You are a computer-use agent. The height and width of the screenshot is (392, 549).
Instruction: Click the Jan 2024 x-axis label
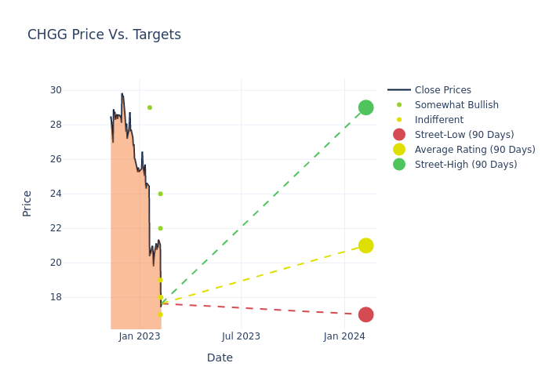tap(344, 336)
